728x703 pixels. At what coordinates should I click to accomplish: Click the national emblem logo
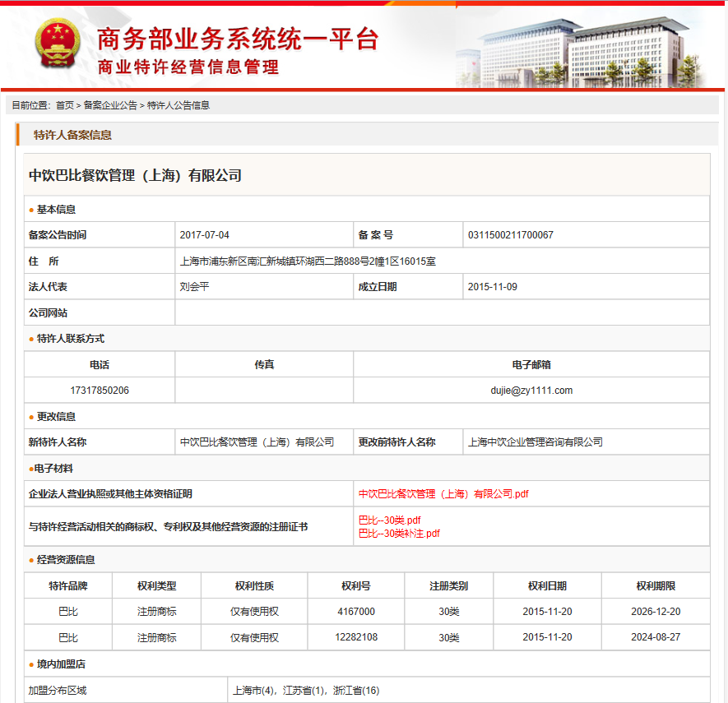[x=58, y=43]
